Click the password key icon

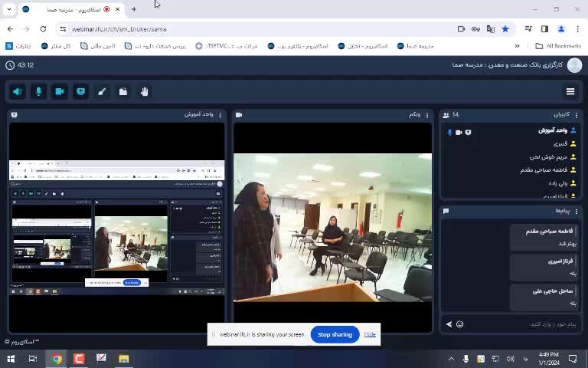point(476,29)
